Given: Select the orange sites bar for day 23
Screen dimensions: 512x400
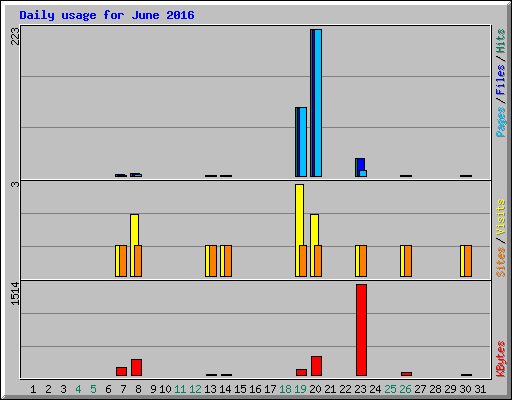Looking at the screenshot, I should (x=363, y=261).
